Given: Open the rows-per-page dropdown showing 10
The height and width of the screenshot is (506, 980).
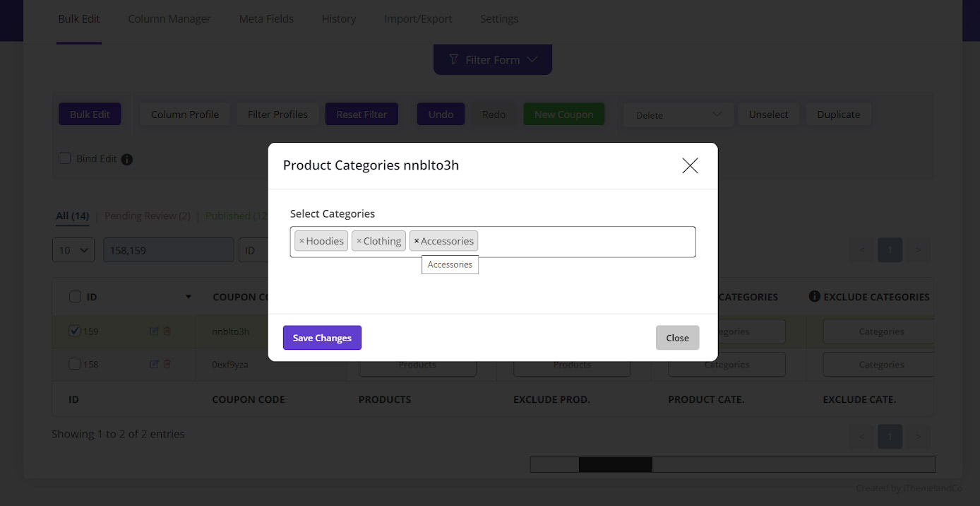Looking at the screenshot, I should (x=73, y=250).
